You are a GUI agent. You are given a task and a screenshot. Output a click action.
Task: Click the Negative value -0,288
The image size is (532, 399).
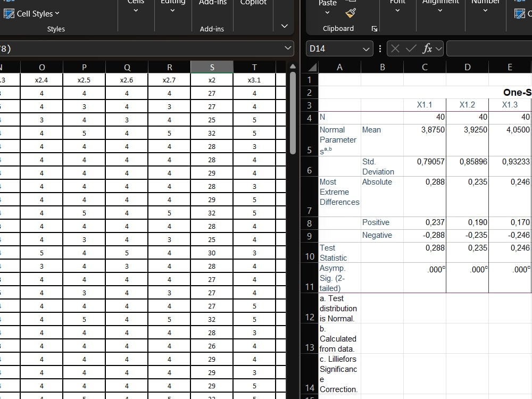[x=425, y=236]
